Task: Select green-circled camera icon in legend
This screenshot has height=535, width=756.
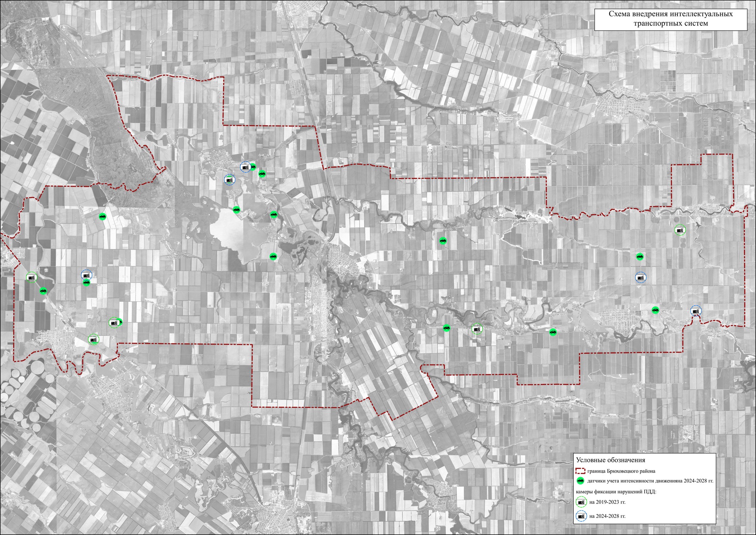Action: tap(581, 502)
